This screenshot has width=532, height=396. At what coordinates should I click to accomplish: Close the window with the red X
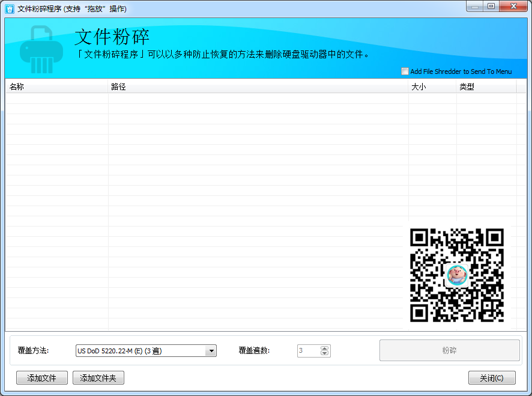tap(513, 7)
